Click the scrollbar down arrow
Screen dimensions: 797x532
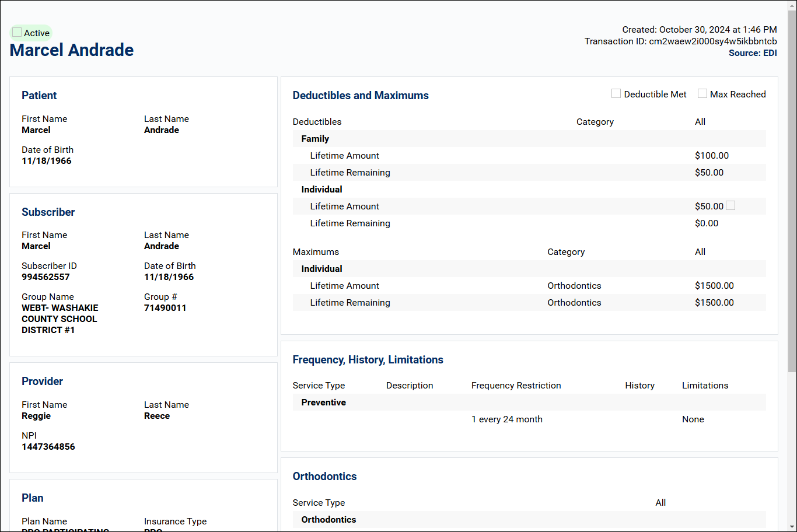point(792,527)
